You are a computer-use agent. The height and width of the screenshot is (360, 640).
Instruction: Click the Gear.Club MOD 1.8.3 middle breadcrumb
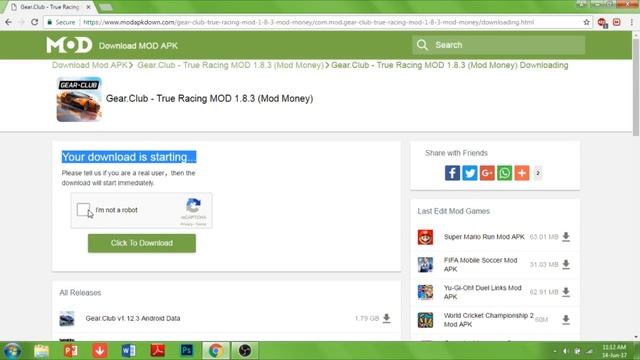[230, 65]
